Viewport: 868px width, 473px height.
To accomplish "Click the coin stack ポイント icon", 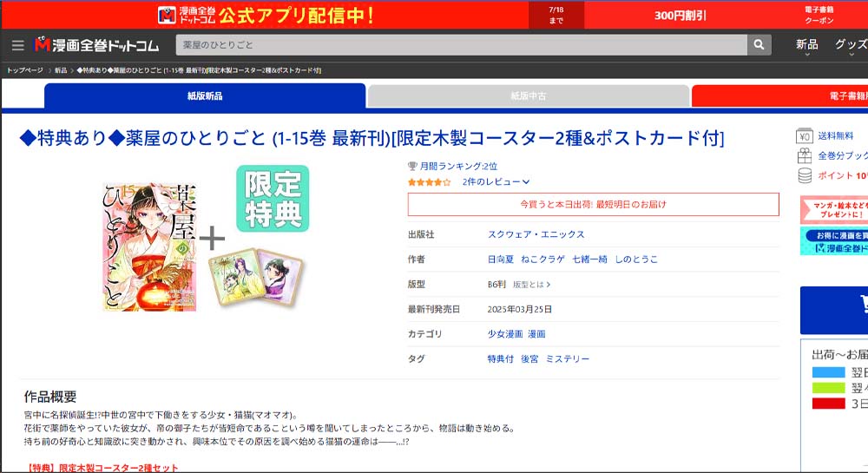I will click(805, 176).
